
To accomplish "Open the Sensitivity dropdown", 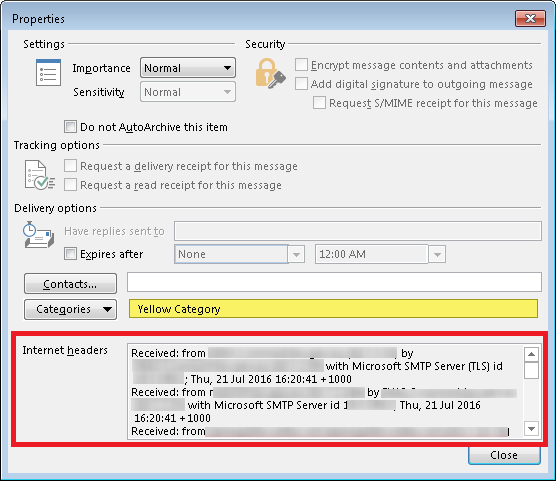I will point(188,92).
